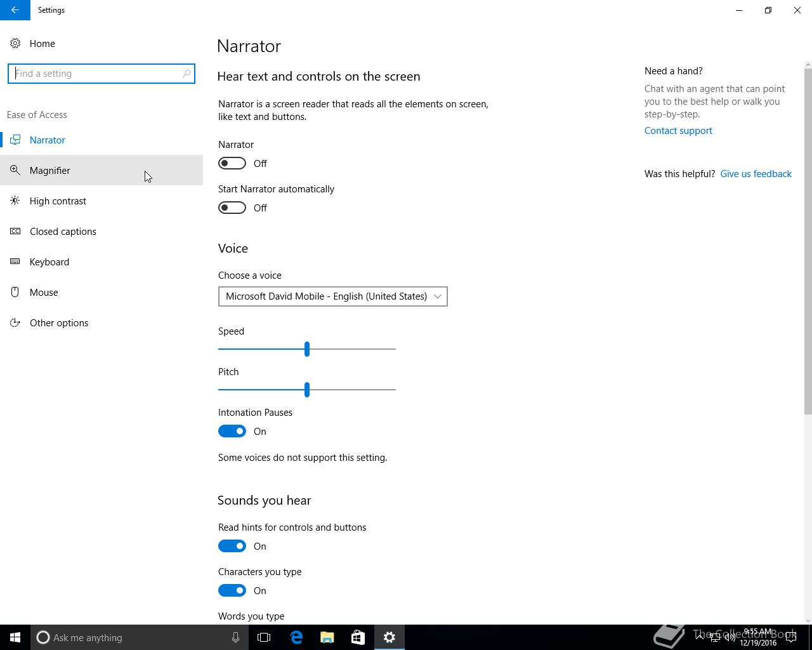This screenshot has width=812, height=650.
Task: Click the Closed captions CC icon
Action: coord(15,231)
